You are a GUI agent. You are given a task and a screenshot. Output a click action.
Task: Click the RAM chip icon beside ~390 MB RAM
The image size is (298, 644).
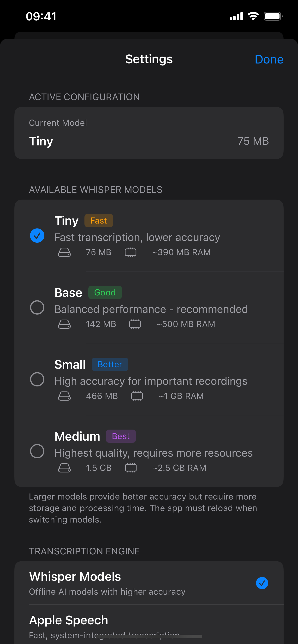click(131, 252)
